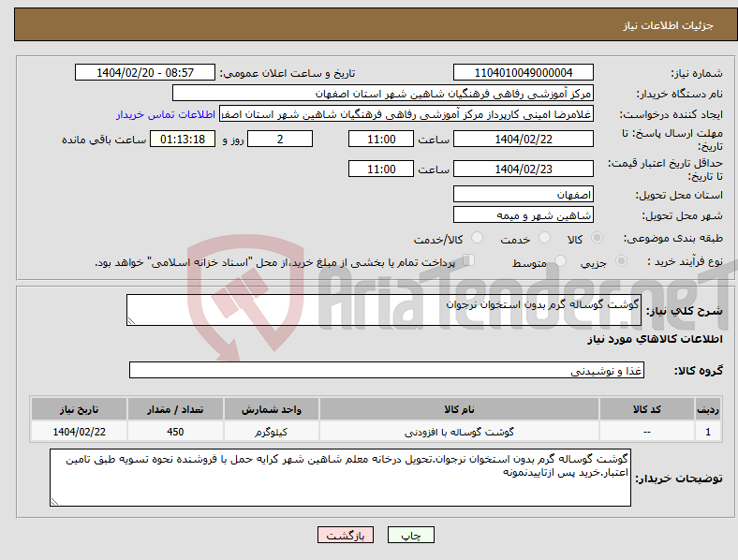Click the table date cell 1404/02/22
Viewport: 738px width, 560px height.
pos(79,432)
